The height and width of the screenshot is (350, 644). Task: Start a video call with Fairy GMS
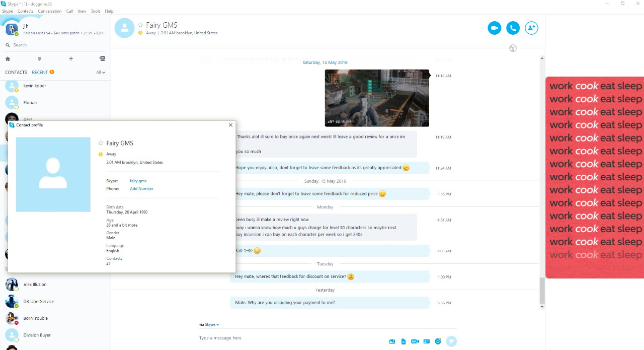(495, 28)
